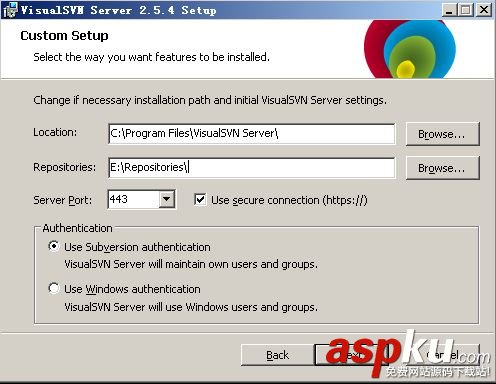Click the Next button to continue

pyautogui.click(x=352, y=355)
